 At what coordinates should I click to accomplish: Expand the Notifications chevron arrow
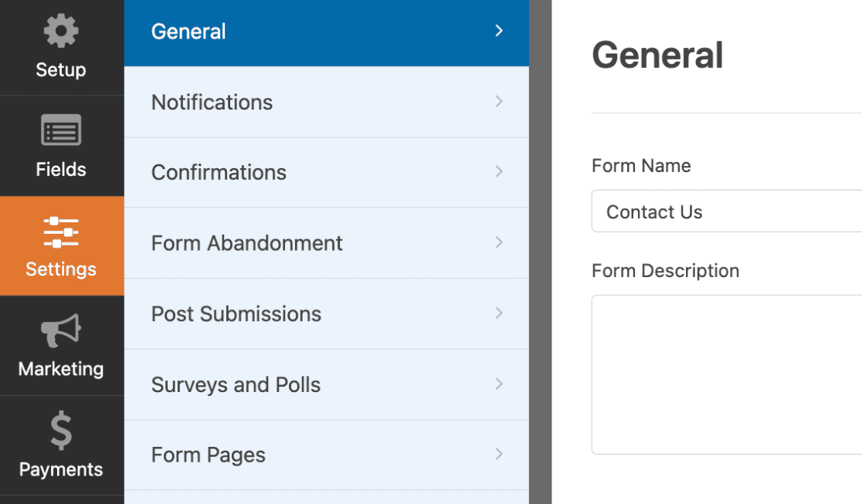coord(499,102)
